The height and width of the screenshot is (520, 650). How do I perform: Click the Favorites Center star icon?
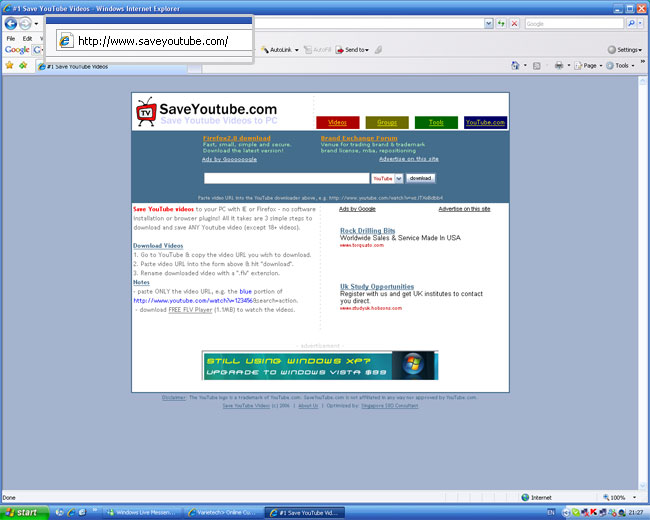coord(9,65)
